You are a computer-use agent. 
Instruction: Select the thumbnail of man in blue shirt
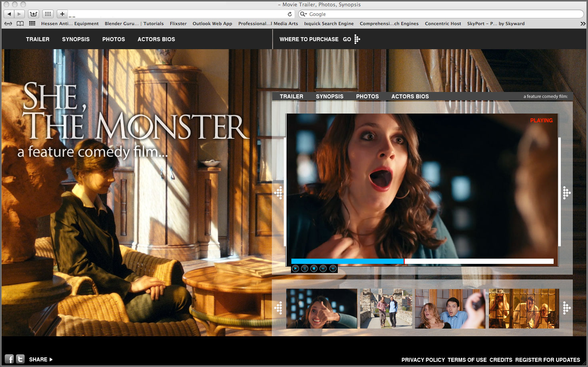coord(450,309)
